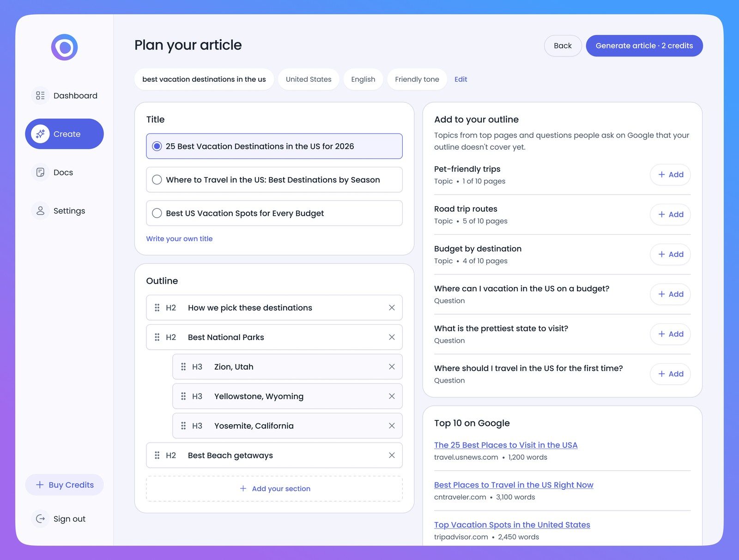Click the drag handle for 'How we pick these destinations'
Image resolution: width=739 pixels, height=560 pixels.
(x=157, y=308)
